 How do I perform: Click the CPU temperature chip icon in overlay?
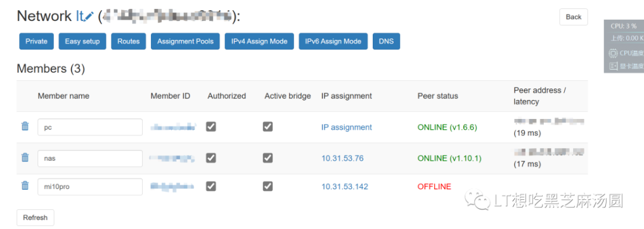coord(613,53)
